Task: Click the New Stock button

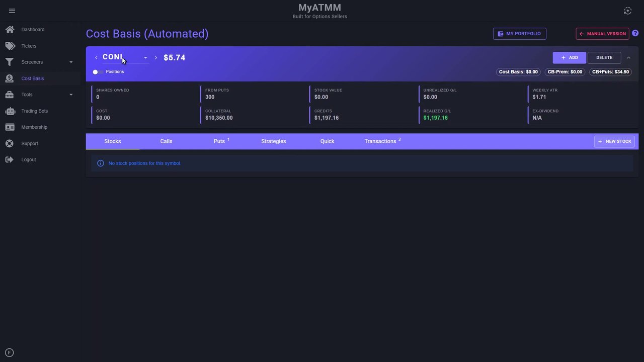Action: [614, 141]
